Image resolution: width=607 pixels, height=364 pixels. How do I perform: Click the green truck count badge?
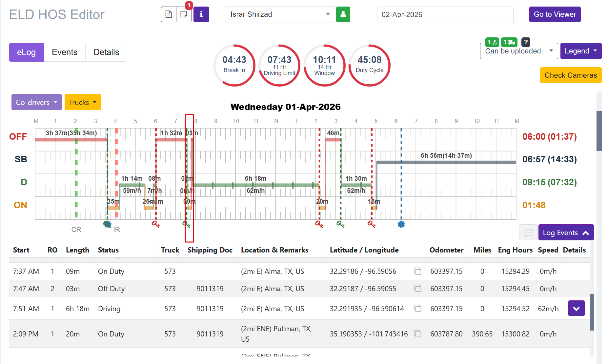point(509,42)
